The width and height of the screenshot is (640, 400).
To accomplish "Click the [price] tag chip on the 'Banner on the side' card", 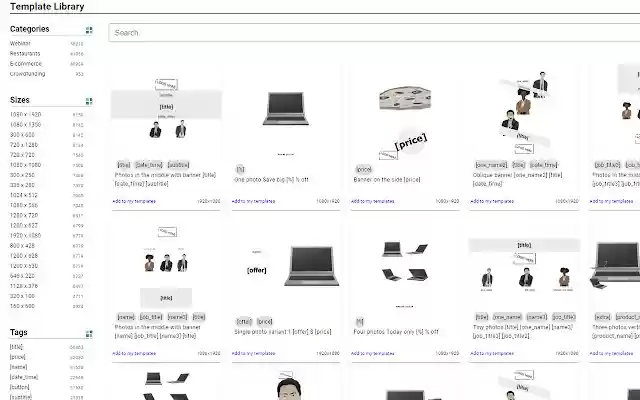I will coord(364,169).
